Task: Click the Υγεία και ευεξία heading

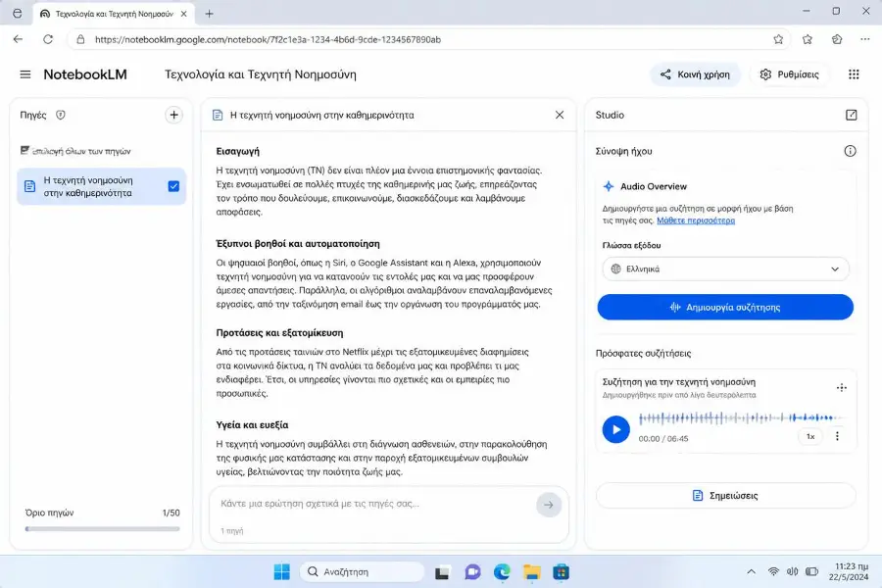Action: (252, 424)
